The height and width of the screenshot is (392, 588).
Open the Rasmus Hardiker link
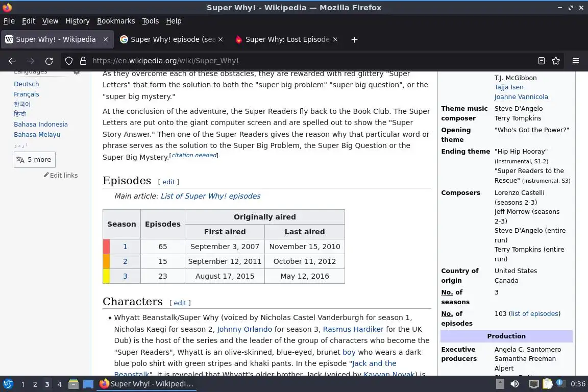click(x=353, y=329)
